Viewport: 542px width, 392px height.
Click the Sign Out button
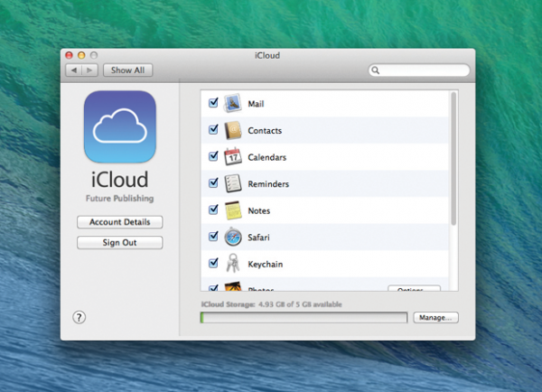(x=119, y=242)
